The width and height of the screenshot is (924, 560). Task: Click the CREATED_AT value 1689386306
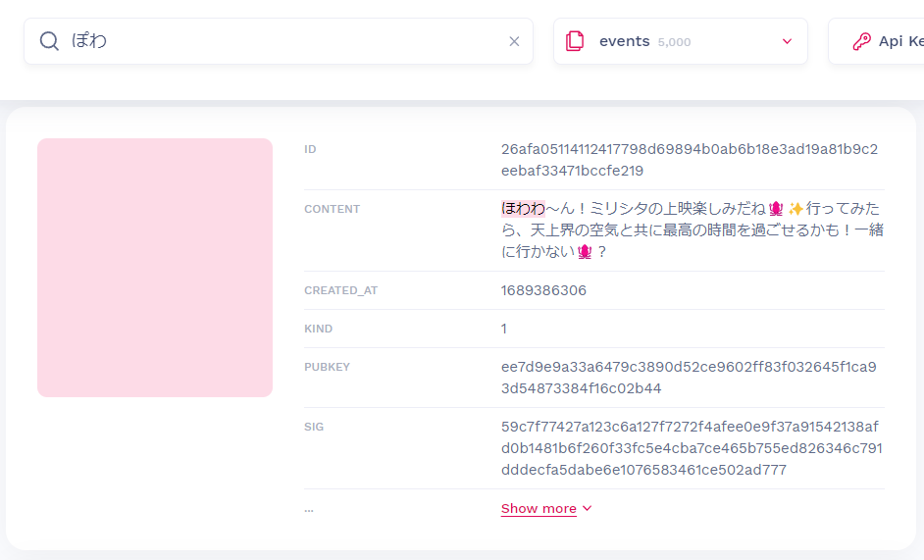coord(543,290)
